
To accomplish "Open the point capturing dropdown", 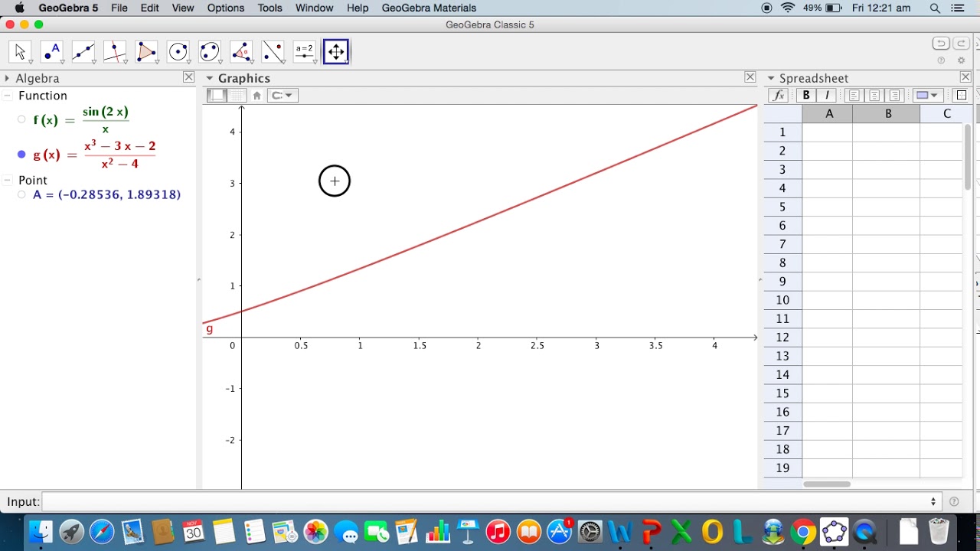I will pyautogui.click(x=283, y=96).
